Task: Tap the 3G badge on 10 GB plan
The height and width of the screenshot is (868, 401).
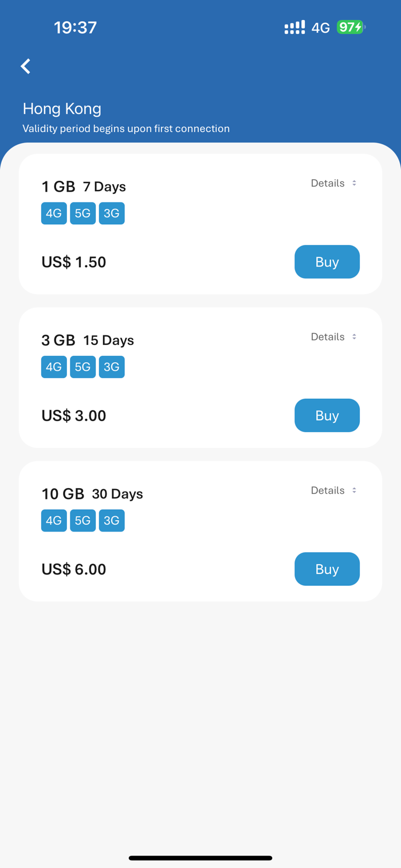Action: pos(112,521)
